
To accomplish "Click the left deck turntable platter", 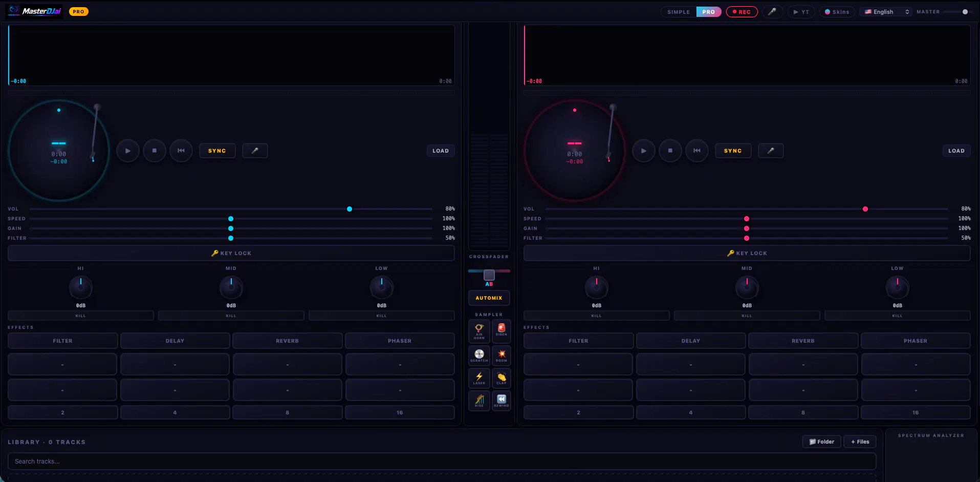I will point(59,151).
